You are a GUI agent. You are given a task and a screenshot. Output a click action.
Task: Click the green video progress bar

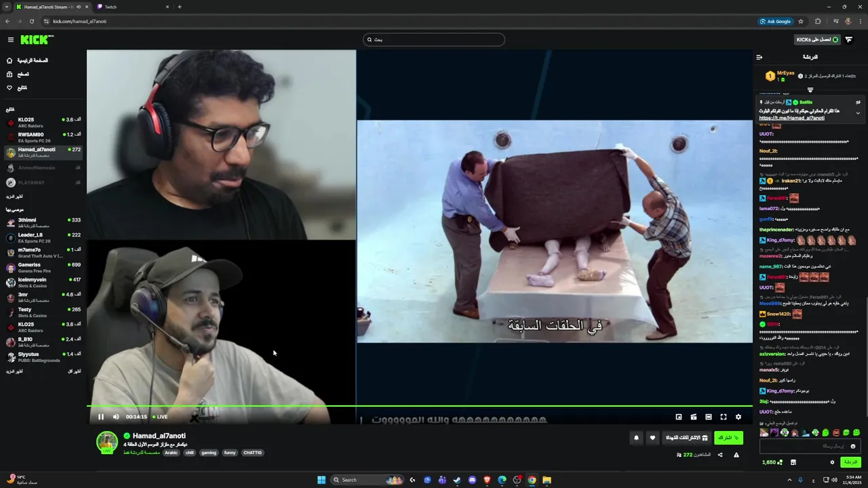(420, 406)
